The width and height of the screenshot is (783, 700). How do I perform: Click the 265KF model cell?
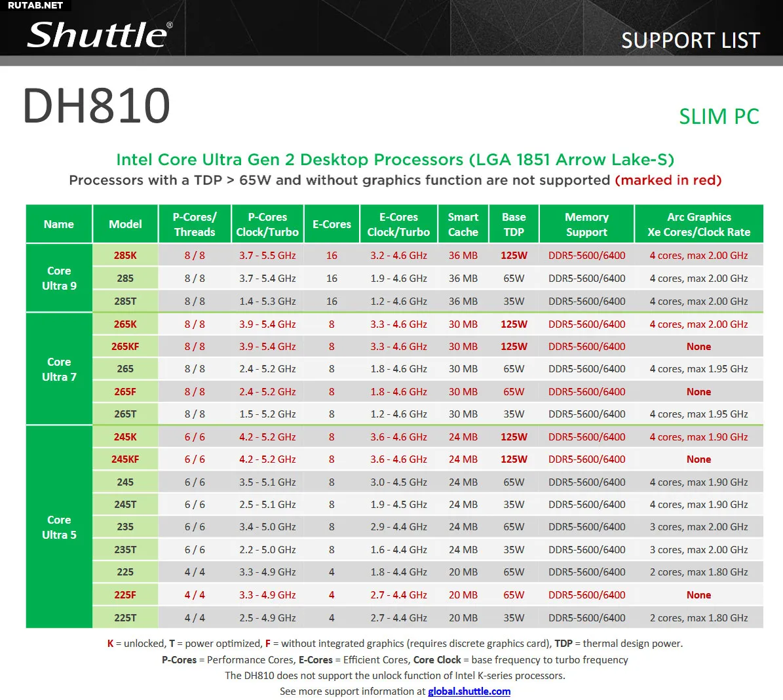[x=125, y=346]
